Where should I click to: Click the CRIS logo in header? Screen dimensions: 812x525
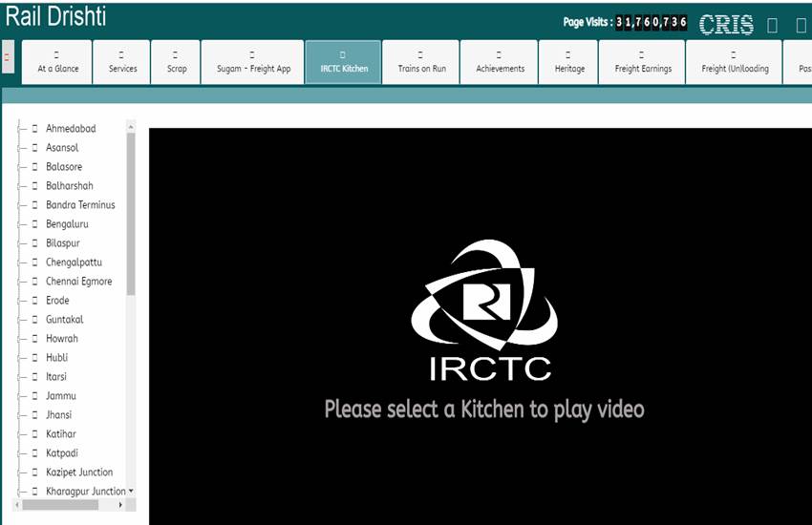coord(726,24)
